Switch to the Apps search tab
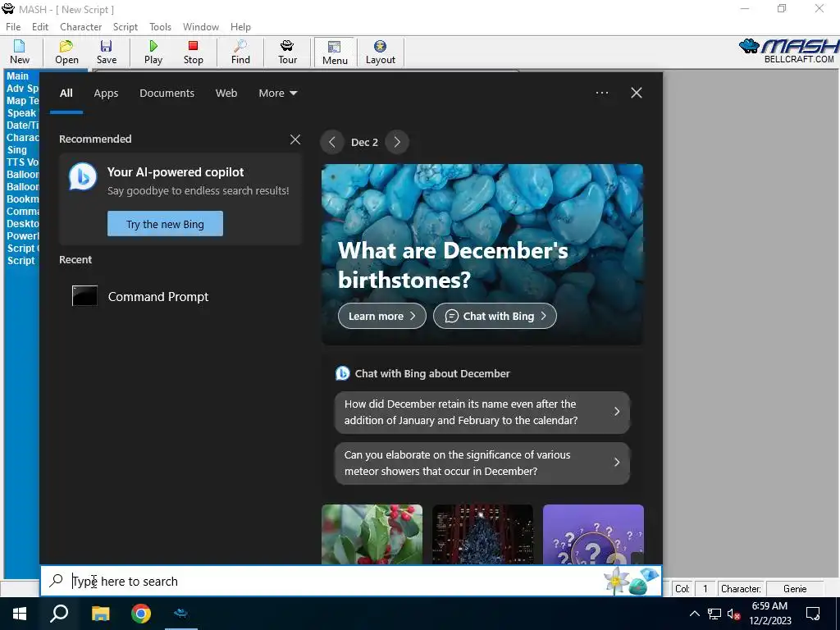840x630 pixels. coord(106,94)
